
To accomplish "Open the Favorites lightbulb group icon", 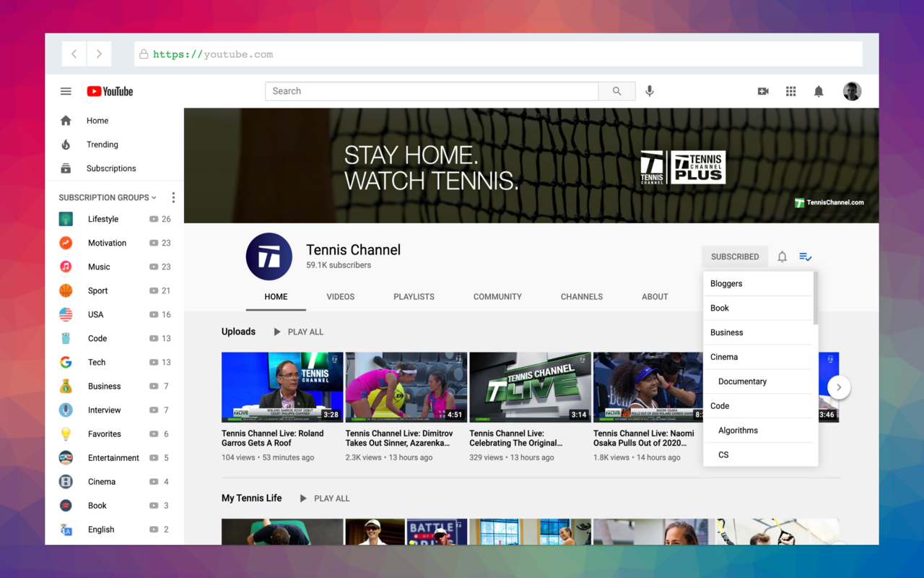I will (66, 433).
